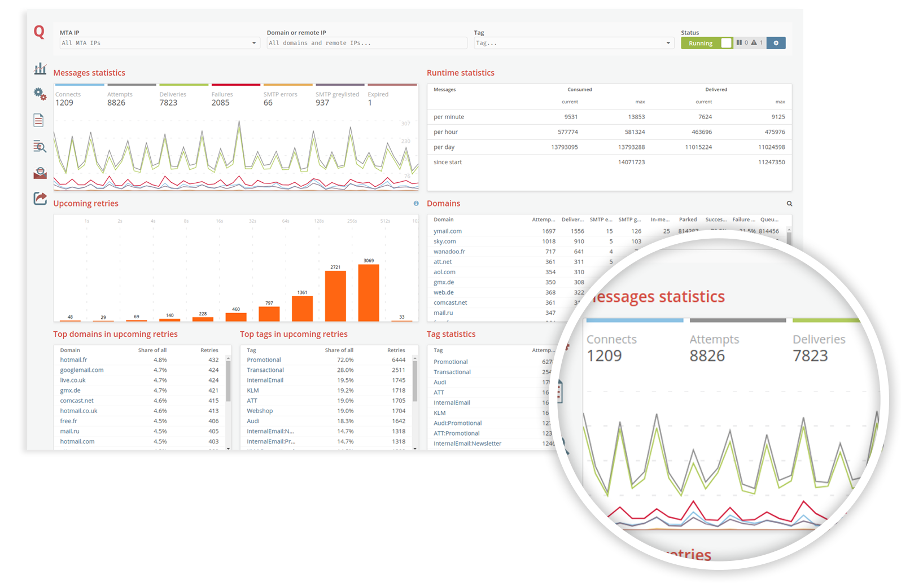Open the KLM tag in Top tags list
The height and width of the screenshot is (588, 901).
point(253,390)
